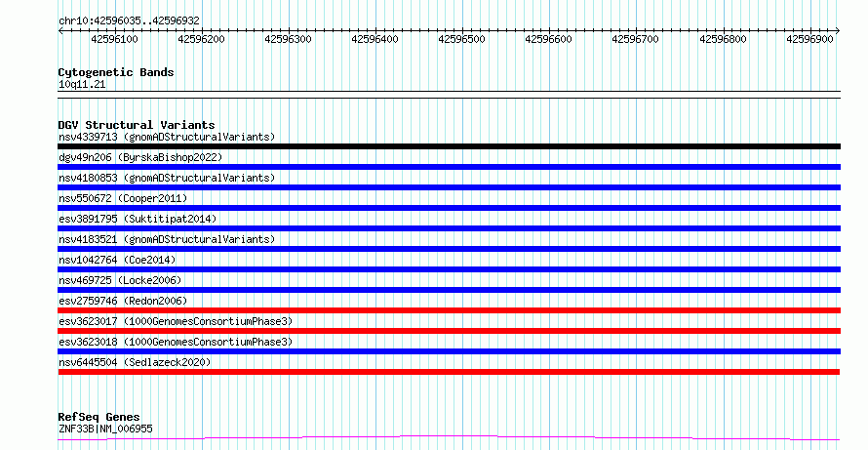Viewport: 868px width, 450px height.
Task: Click the blue bar under nsv4180853
Action: [x=449, y=187]
